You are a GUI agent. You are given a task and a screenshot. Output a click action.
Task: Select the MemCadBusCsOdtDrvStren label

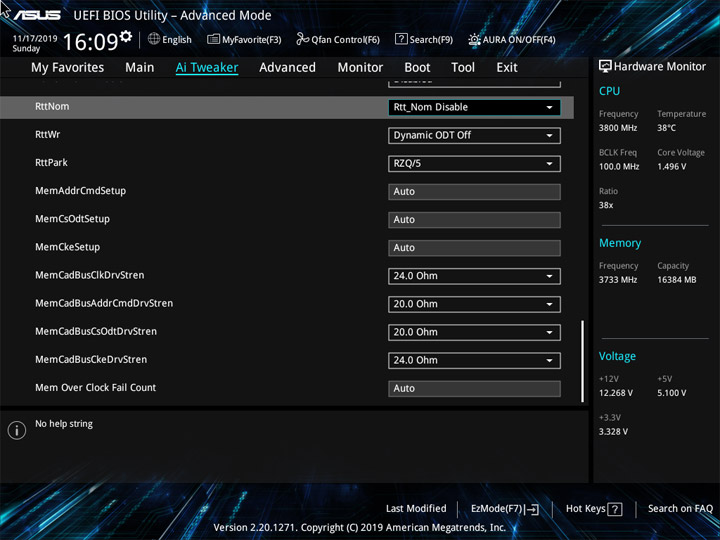[96, 331]
